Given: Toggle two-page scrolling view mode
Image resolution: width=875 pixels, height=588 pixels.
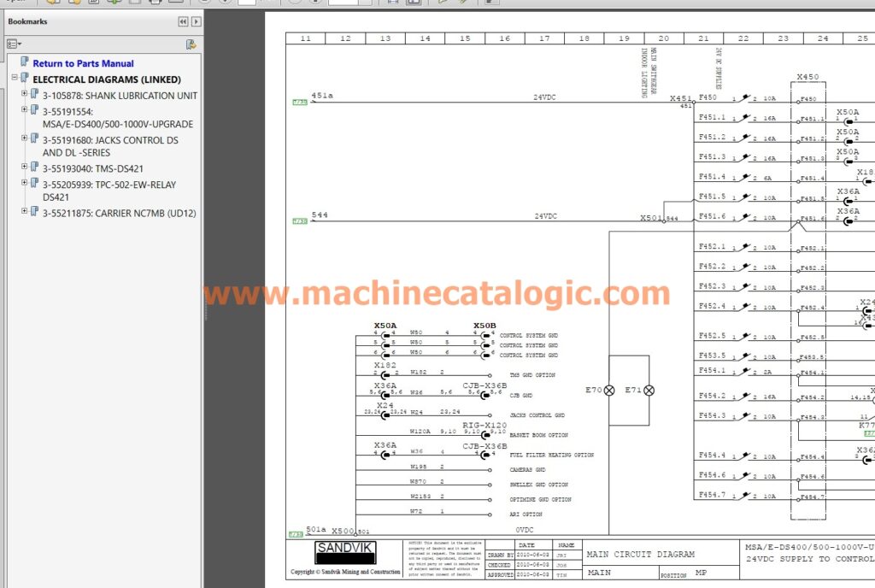Looking at the screenshot, I should click(x=414, y=3).
